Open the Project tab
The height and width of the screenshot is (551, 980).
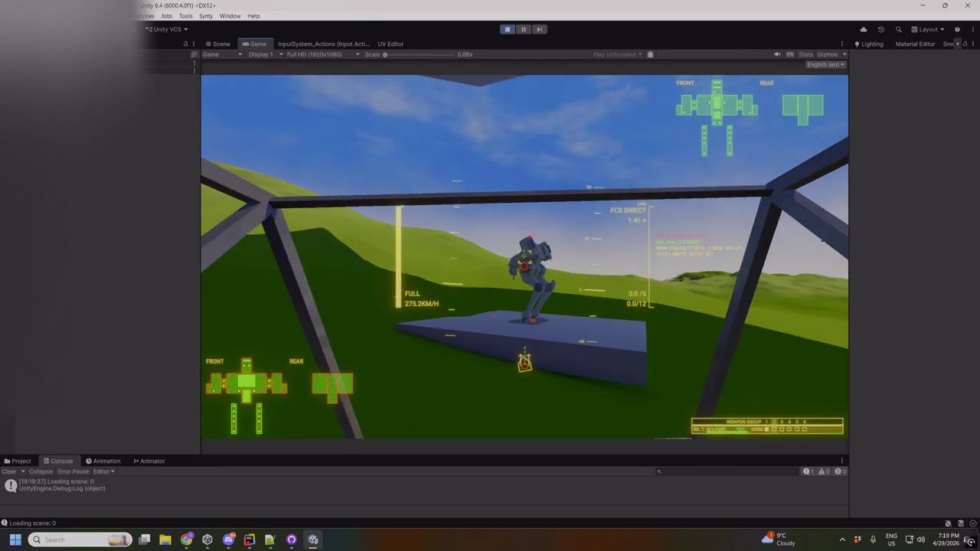[18, 461]
